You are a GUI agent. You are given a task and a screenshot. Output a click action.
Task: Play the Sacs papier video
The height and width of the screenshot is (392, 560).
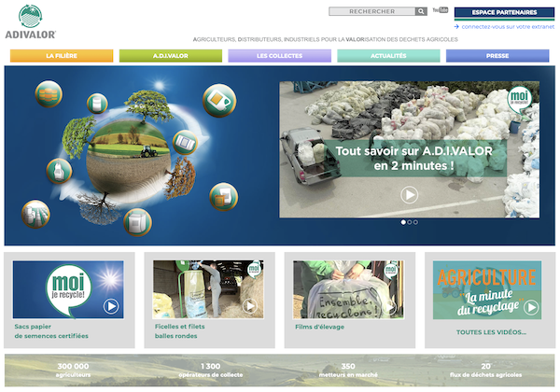pos(111,306)
